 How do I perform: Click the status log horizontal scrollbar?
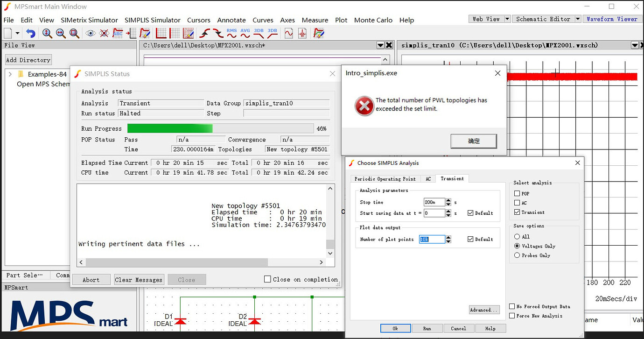(x=177, y=262)
